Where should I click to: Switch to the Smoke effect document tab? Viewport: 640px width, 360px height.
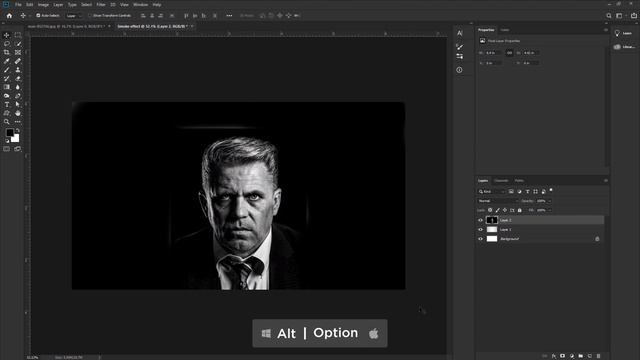pos(152,26)
